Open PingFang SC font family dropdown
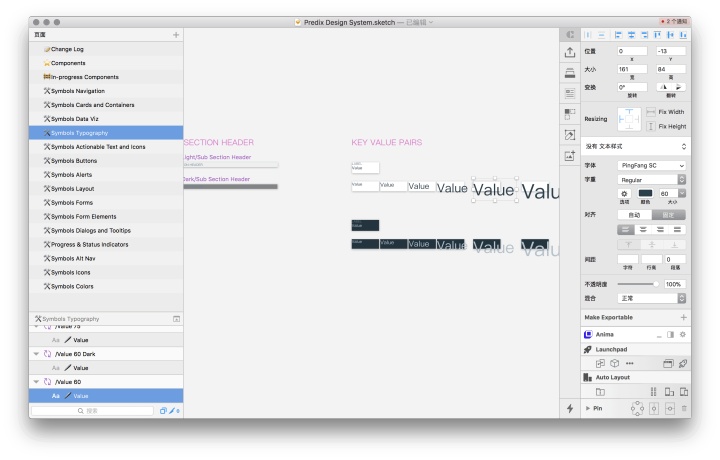The image size is (720, 460). (x=652, y=165)
